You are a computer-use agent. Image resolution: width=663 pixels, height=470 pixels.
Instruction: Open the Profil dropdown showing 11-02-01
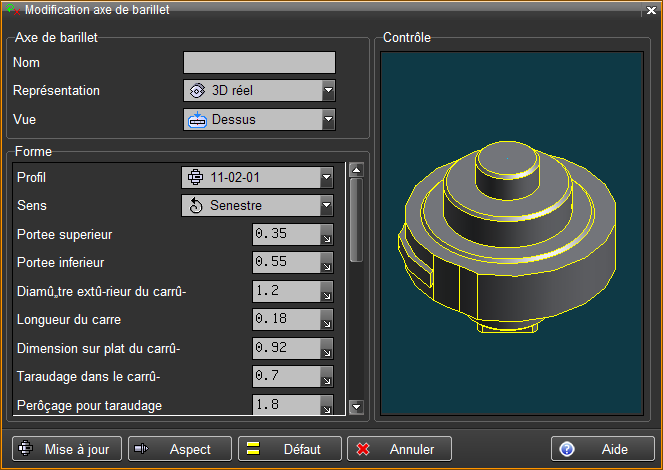(x=258, y=178)
